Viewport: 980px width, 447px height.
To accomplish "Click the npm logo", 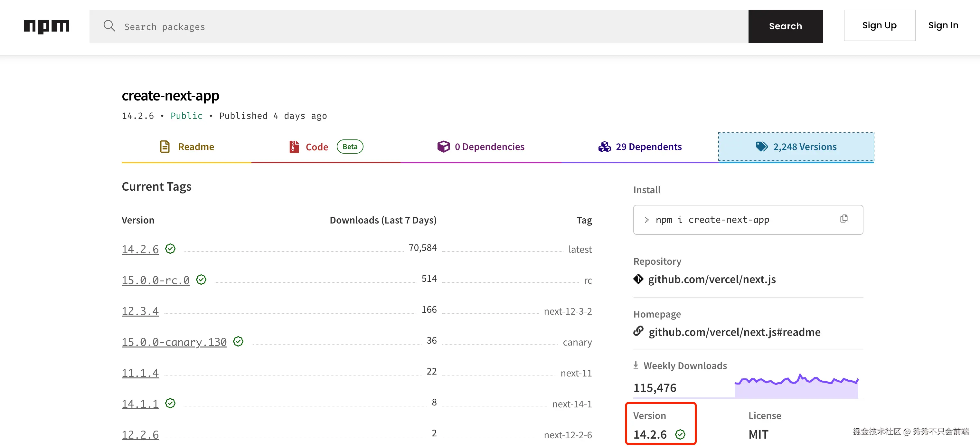I will click(x=46, y=26).
